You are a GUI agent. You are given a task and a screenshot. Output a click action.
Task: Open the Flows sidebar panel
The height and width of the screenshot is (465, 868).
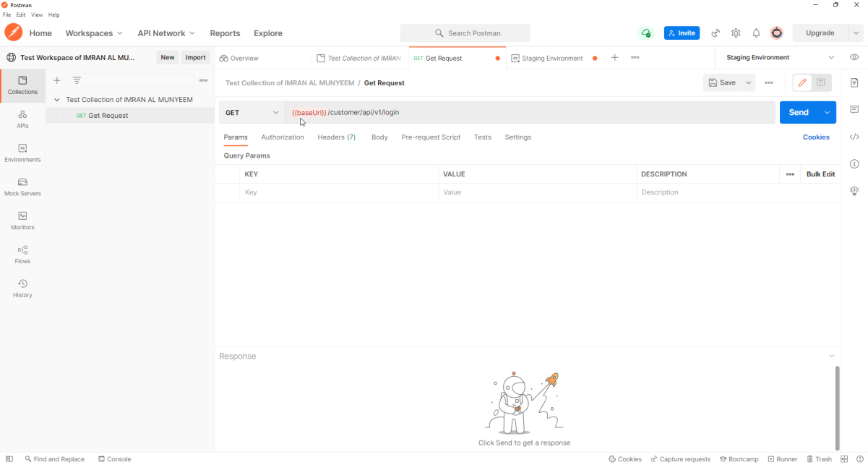pos(22,255)
